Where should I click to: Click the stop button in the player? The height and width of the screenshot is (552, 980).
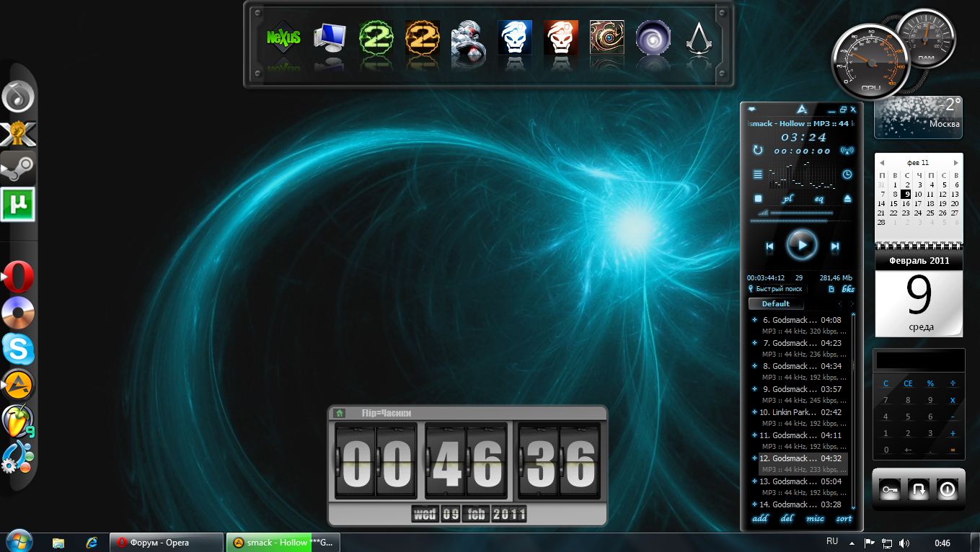[x=758, y=198]
